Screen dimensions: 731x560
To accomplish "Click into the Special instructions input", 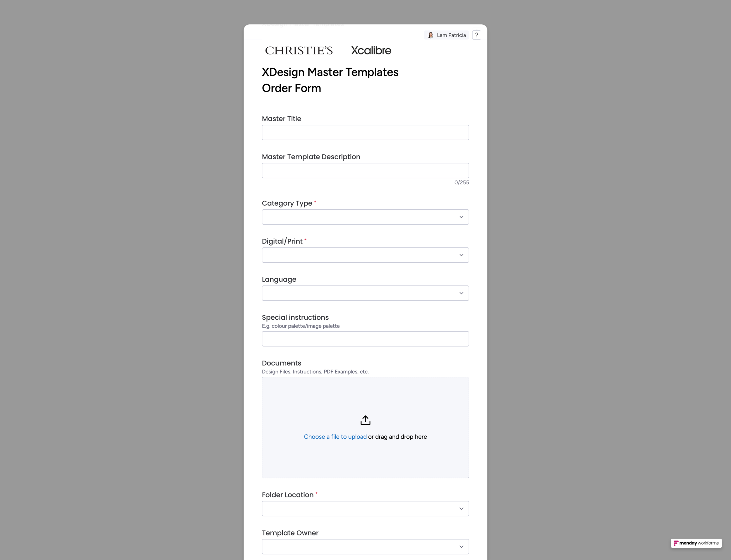I will click(x=365, y=339).
